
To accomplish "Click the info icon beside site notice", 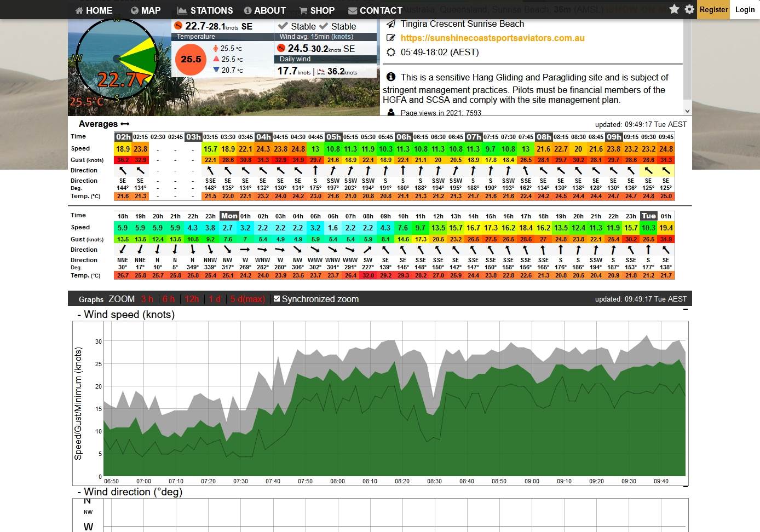I will 391,77.
